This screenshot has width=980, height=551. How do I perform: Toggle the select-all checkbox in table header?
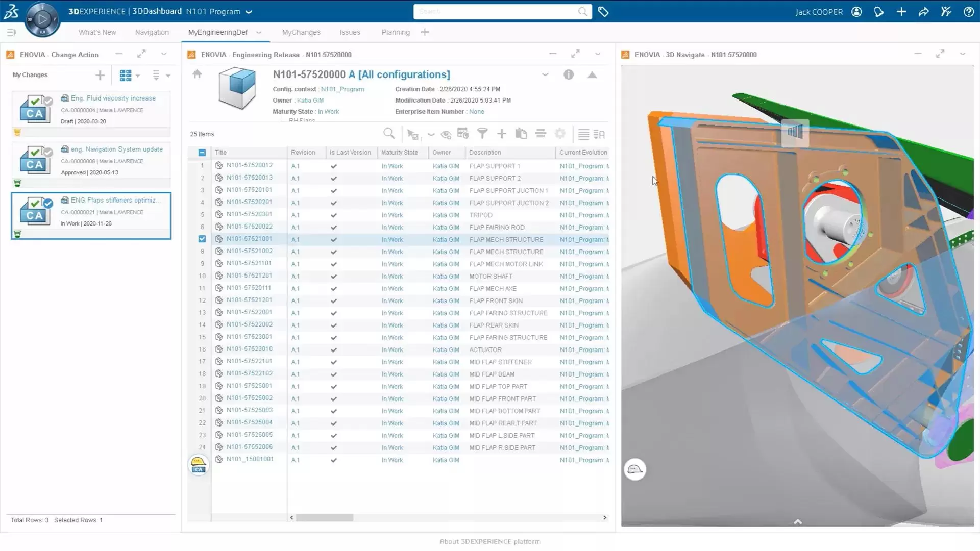[x=202, y=153]
